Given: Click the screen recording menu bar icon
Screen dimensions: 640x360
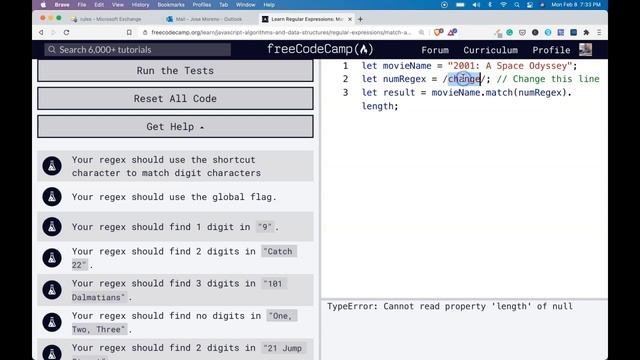Looking at the screenshot, I should click(444, 5).
